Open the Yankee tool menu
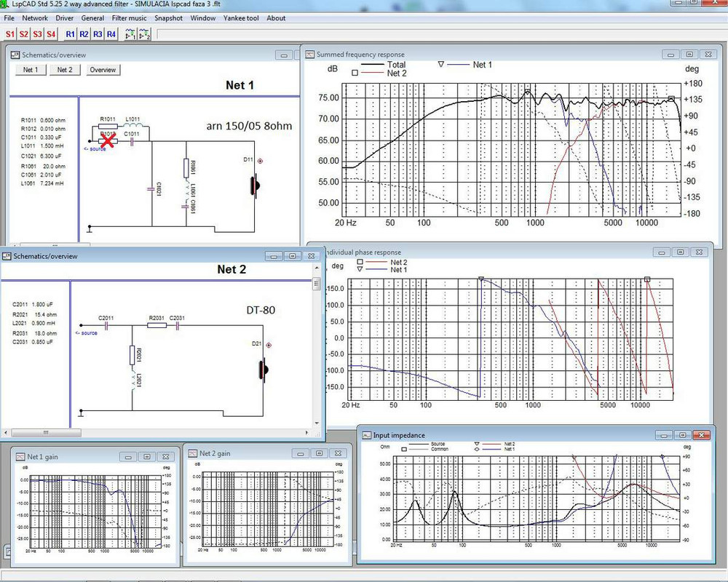The height and width of the screenshot is (582, 728). [x=241, y=18]
